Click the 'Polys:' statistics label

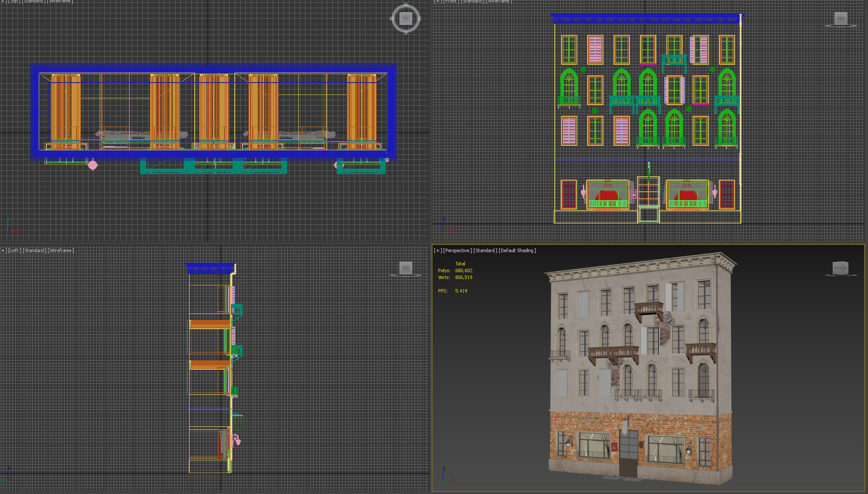(x=444, y=270)
